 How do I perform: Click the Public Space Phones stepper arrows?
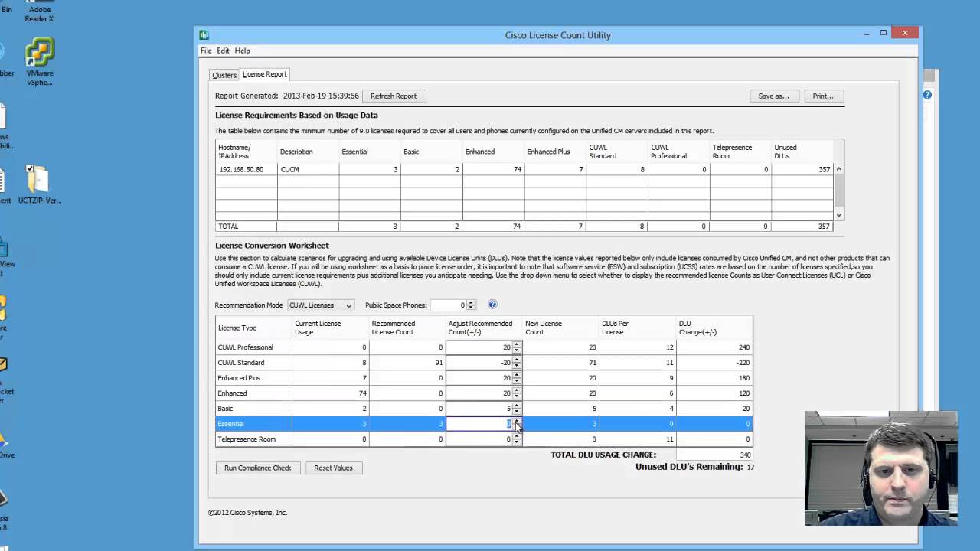(x=471, y=305)
